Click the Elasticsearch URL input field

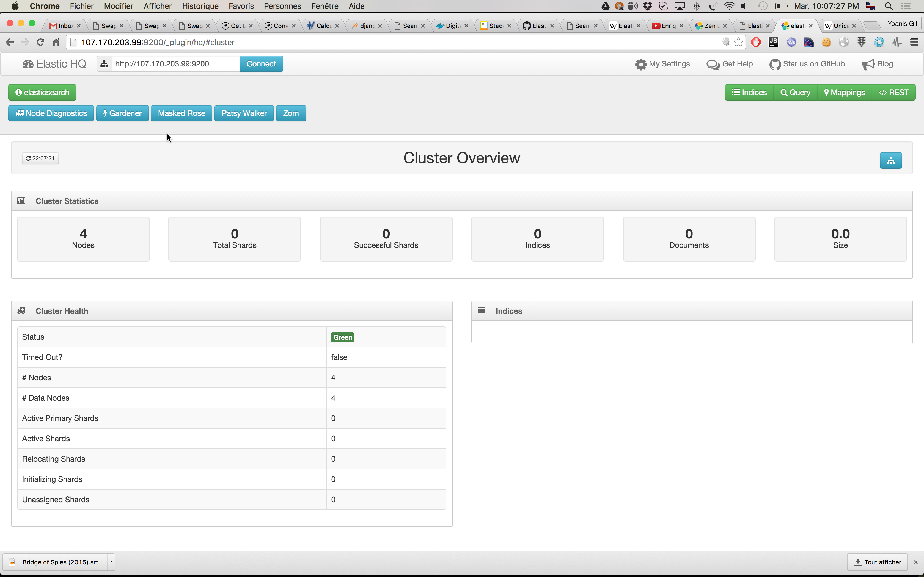pos(176,64)
